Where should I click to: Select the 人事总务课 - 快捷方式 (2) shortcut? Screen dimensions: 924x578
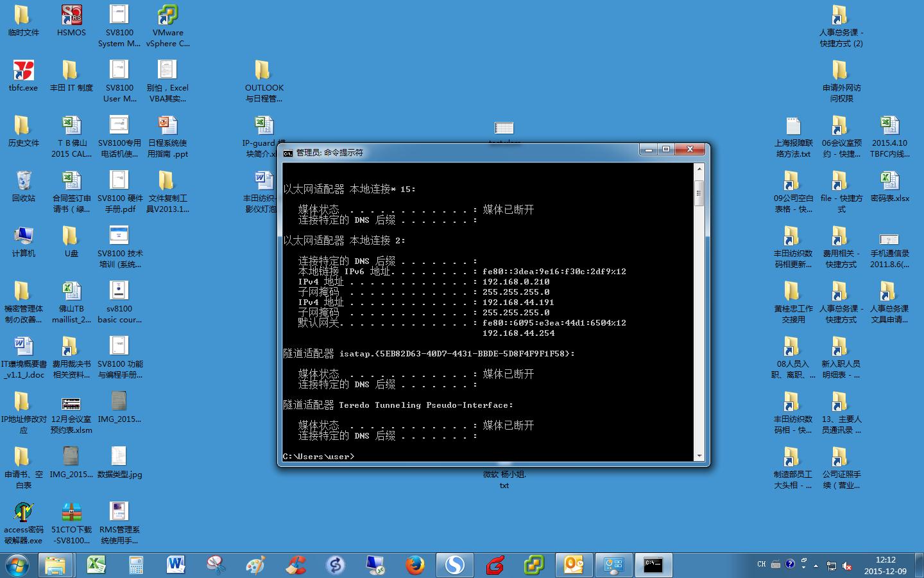tap(841, 26)
